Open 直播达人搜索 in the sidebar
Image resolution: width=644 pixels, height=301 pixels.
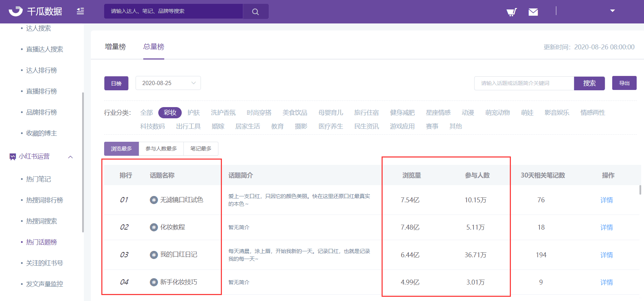click(x=45, y=49)
